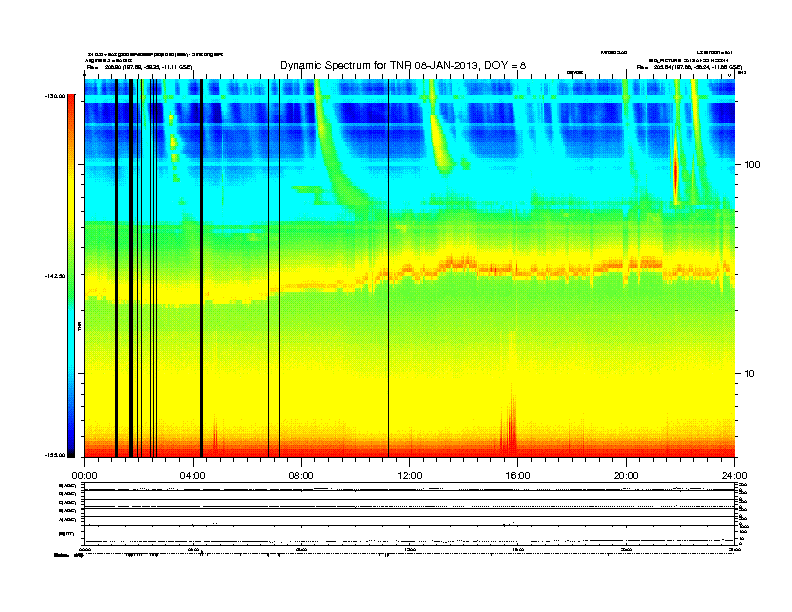792x612 pixels.
Task: Click the large 00:00 time axis label
Action: tap(84, 475)
